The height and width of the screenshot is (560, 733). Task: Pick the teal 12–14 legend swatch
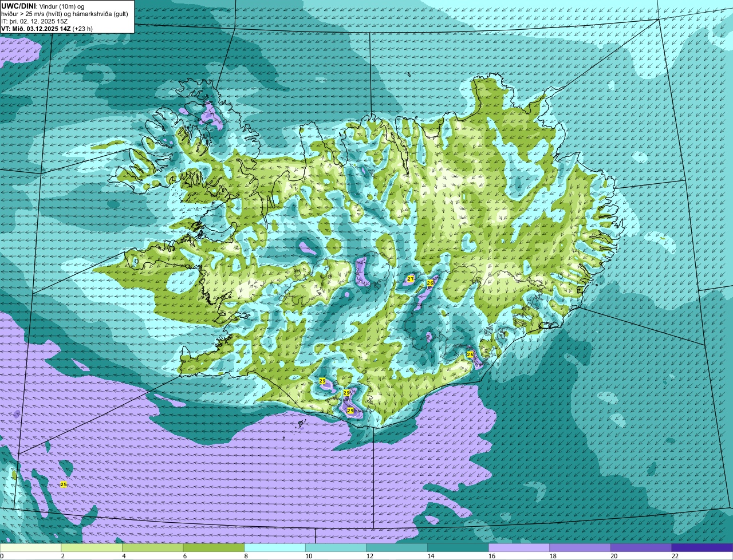click(x=397, y=547)
